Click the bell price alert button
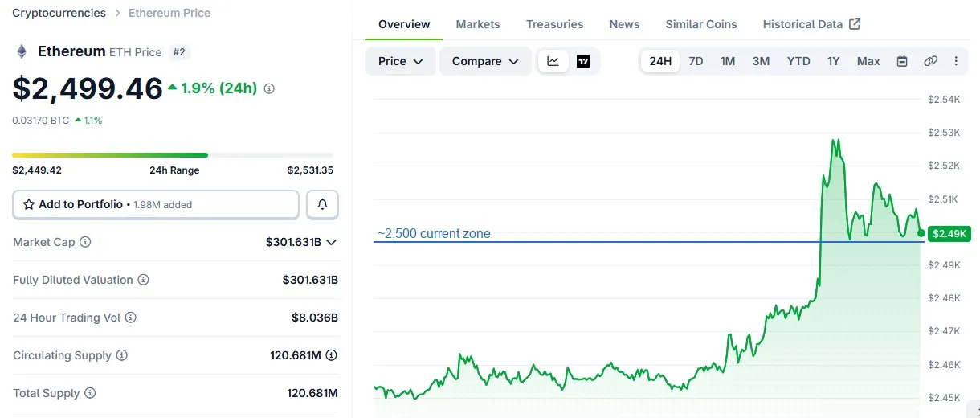Image resolution: width=980 pixels, height=418 pixels. [323, 204]
